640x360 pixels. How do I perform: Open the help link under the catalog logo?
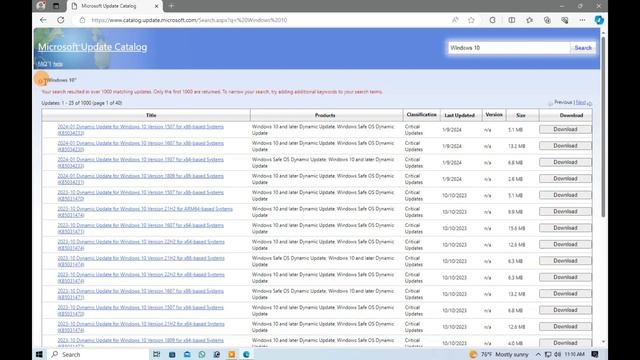58,64
